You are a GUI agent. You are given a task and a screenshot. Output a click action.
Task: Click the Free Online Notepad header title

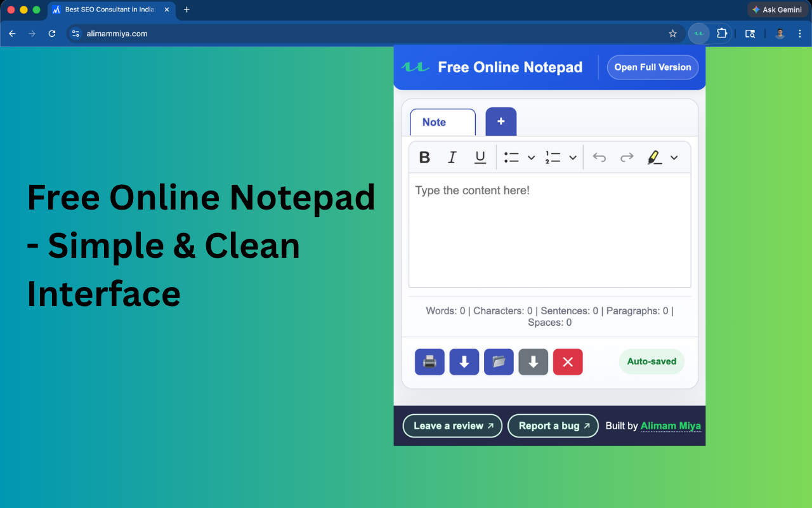pos(510,67)
